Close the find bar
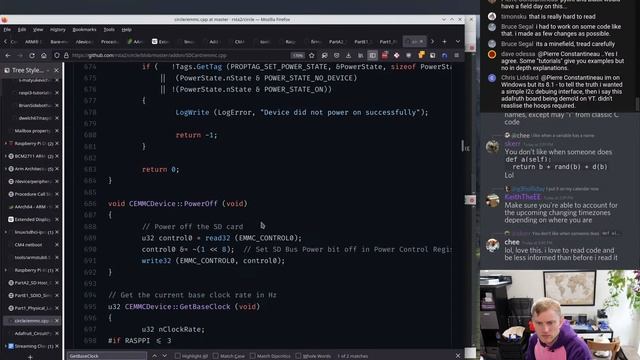 458,356
